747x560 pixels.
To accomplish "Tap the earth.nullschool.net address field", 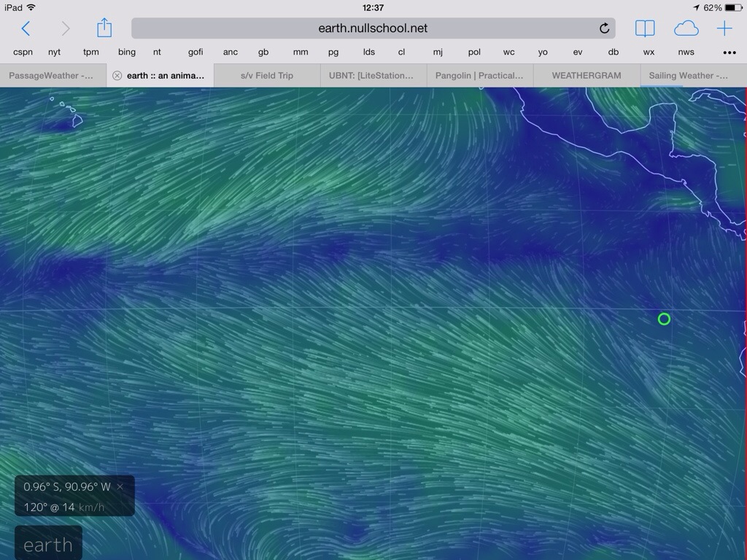I will (373, 28).
